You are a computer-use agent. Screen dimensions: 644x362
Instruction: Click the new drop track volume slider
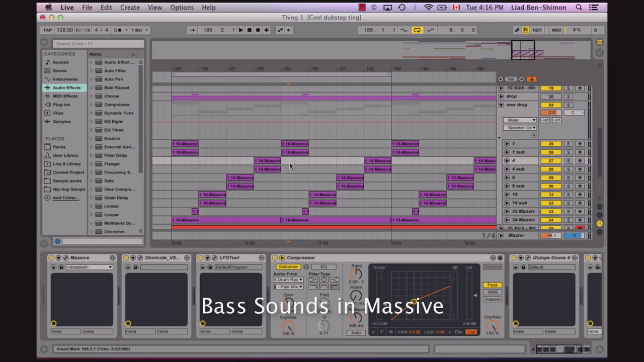pos(551,113)
